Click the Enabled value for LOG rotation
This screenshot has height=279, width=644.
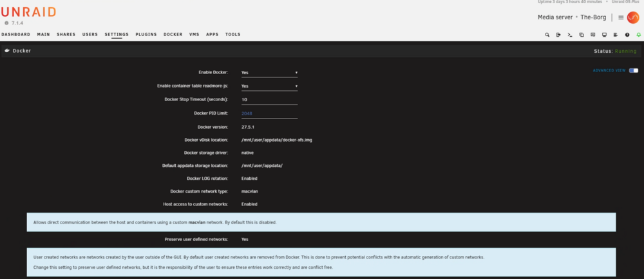tap(249, 178)
